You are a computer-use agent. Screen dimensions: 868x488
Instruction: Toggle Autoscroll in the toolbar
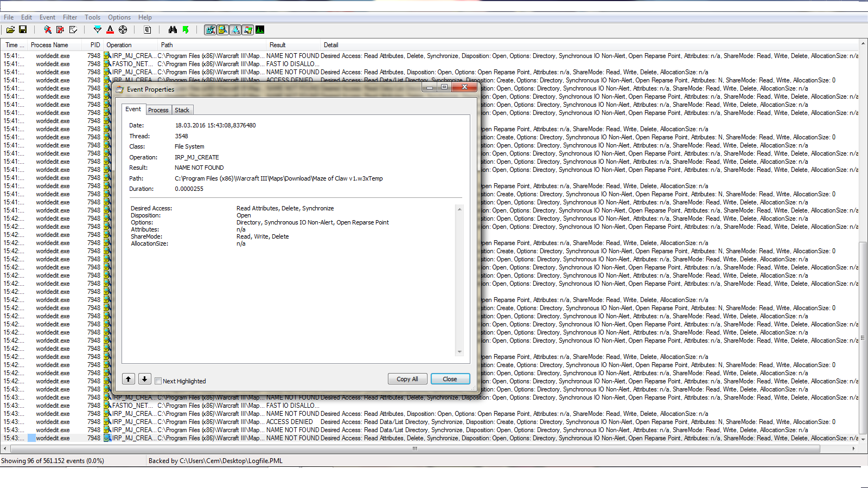pyautogui.click(x=60, y=30)
